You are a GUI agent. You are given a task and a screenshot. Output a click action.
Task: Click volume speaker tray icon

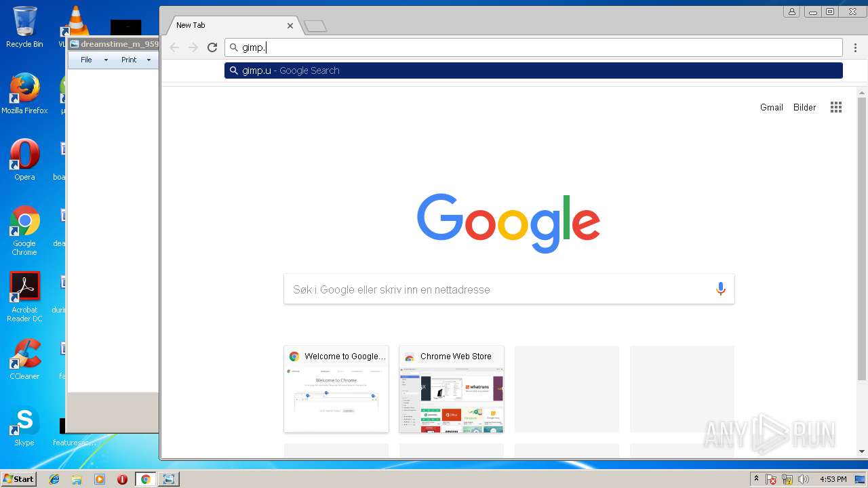(804, 479)
